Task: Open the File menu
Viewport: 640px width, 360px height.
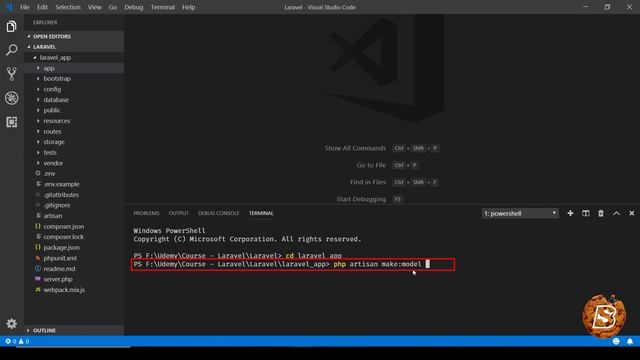Action: 24,7
